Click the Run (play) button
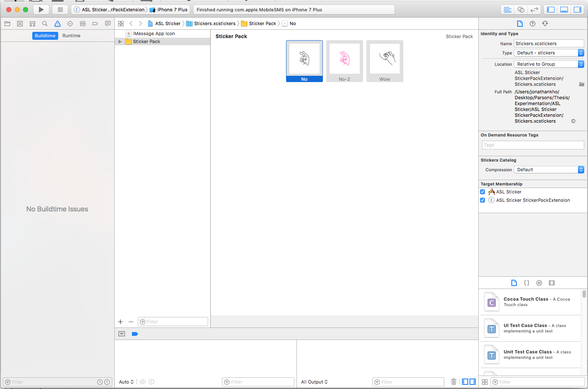Image resolution: width=588 pixels, height=389 pixels. point(41,10)
